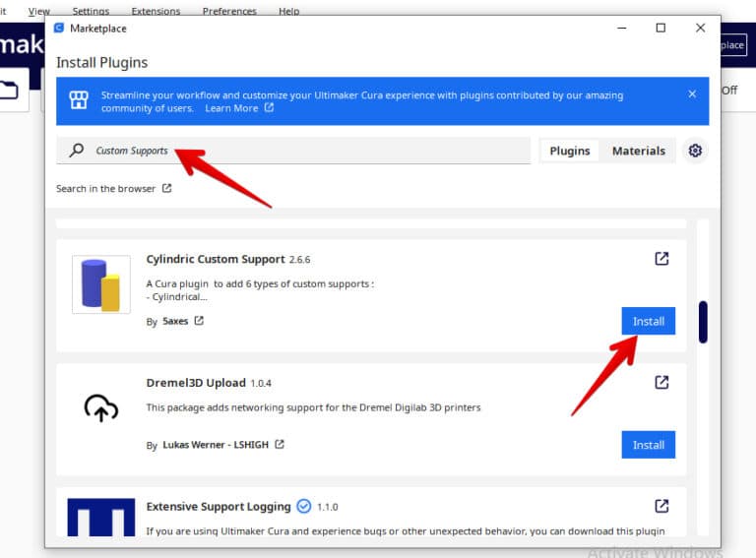
Task: Click verified badge beside Extensive Support Logging
Action: tap(304, 506)
